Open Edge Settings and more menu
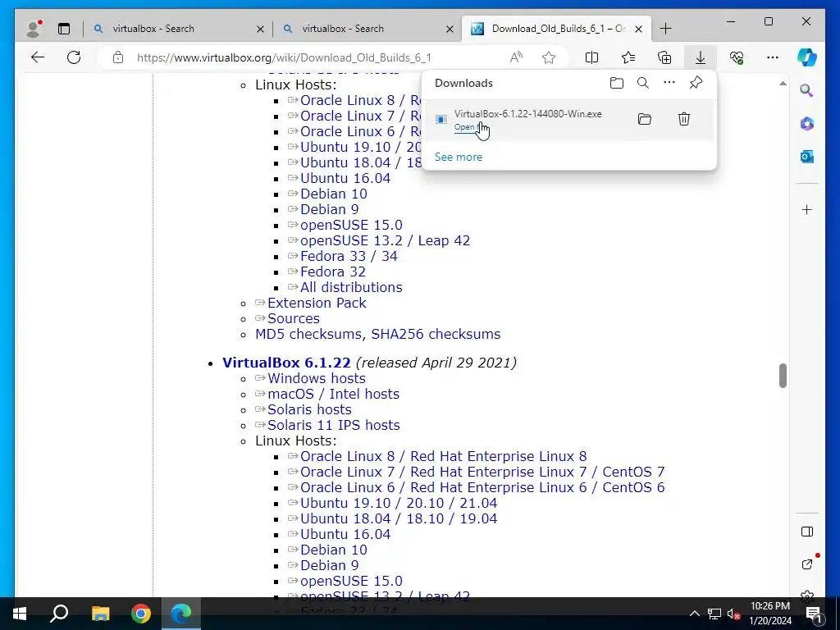 773,57
